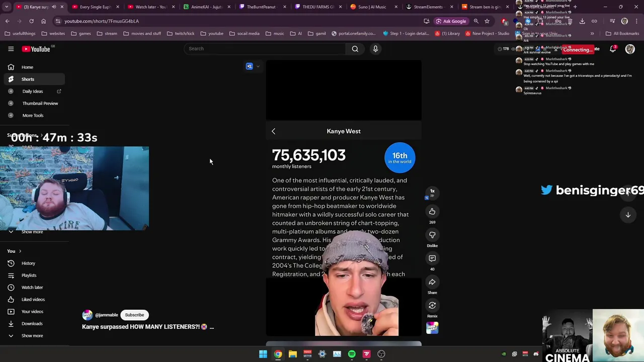Click the YouTube search field
The width and height of the screenshot is (644, 362).
pyautogui.click(x=265, y=49)
